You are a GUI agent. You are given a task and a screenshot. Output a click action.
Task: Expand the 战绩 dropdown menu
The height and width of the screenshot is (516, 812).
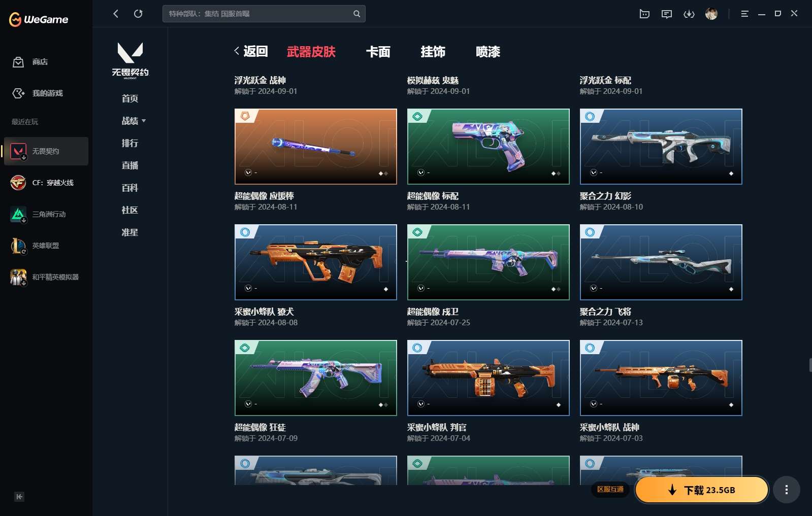(134, 121)
